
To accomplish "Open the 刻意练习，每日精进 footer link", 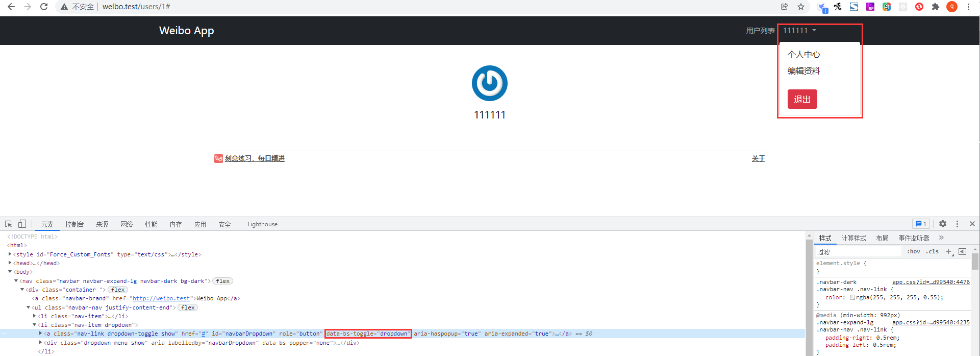I will click(x=255, y=159).
